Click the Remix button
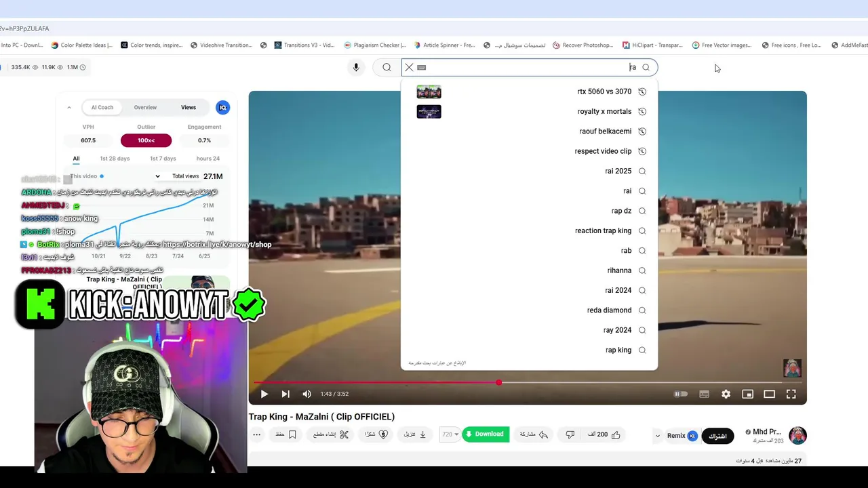Image resolution: width=868 pixels, height=488 pixels. coord(682,436)
